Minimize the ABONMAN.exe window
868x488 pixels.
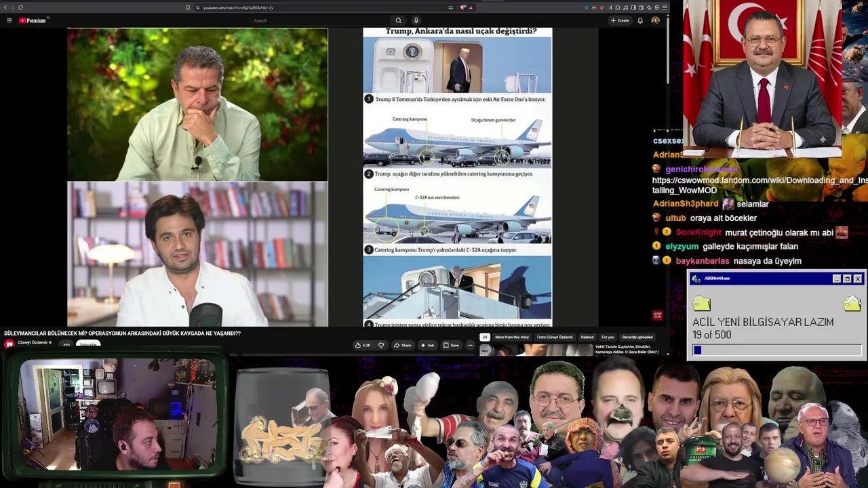(x=837, y=279)
